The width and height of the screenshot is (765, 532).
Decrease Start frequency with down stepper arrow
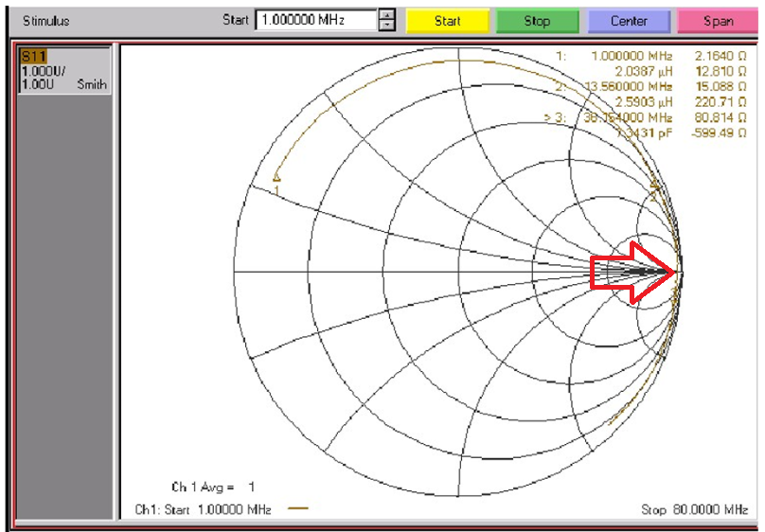[387, 26]
